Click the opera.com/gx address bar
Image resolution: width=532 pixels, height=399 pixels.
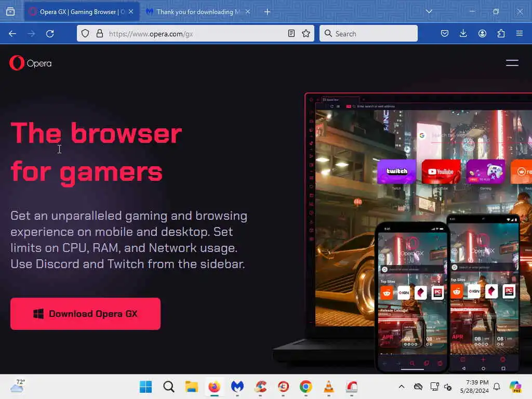point(195,34)
